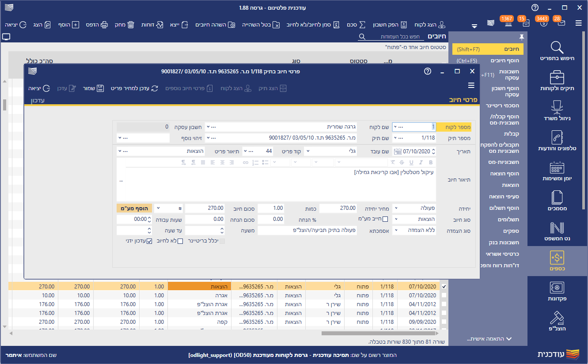
Task: Click the icon with badge 3443
Action: pos(544,23)
